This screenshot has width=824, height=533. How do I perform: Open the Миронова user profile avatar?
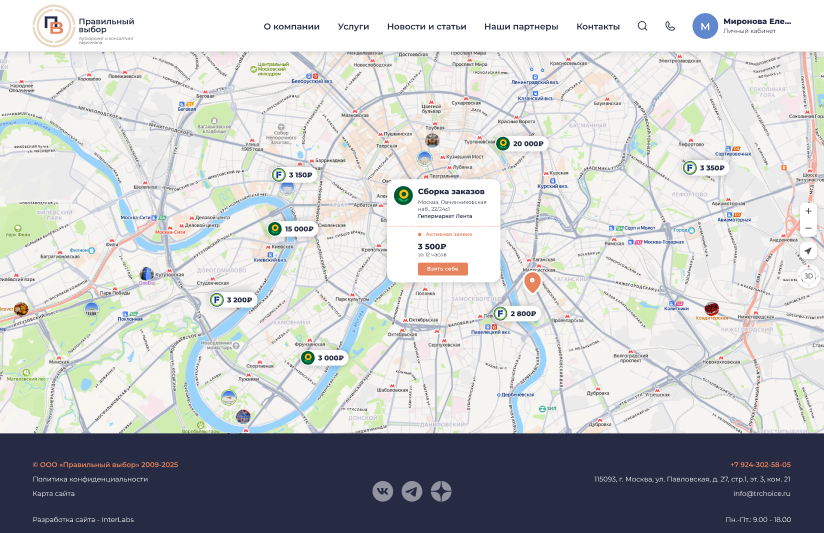[705, 26]
